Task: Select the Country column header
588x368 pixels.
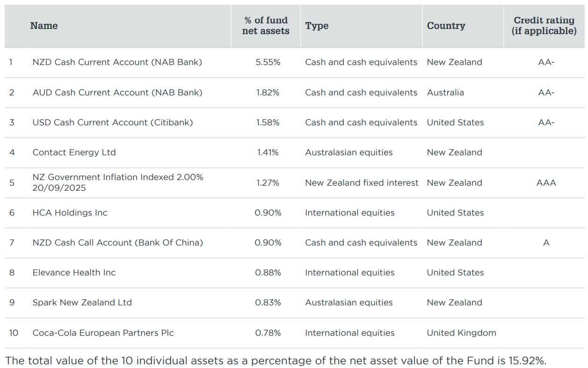Action: pos(446,26)
